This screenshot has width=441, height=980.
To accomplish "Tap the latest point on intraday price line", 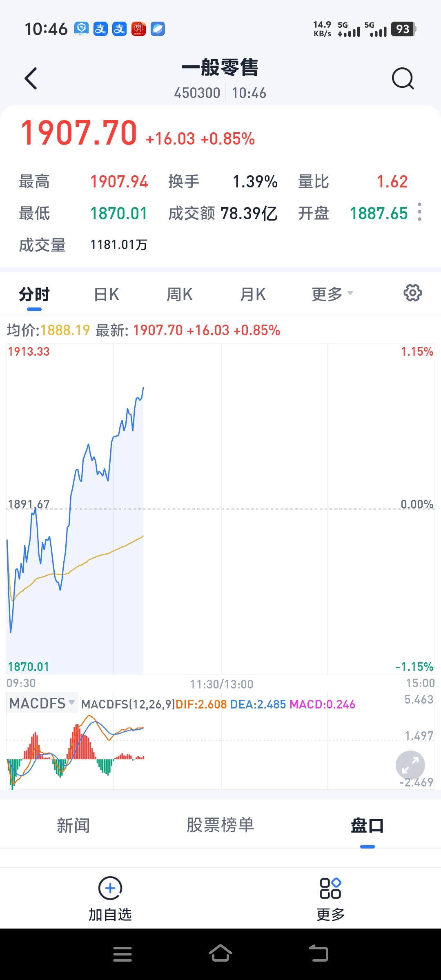I will [143, 387].
